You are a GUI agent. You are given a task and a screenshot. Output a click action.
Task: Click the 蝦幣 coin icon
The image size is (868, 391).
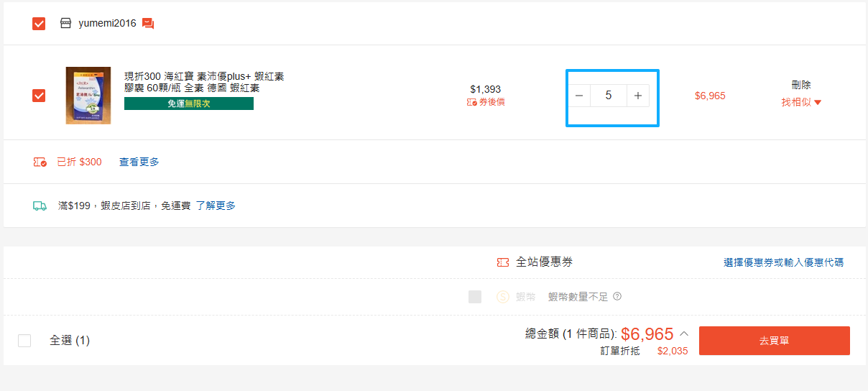(x=503, y=297)
